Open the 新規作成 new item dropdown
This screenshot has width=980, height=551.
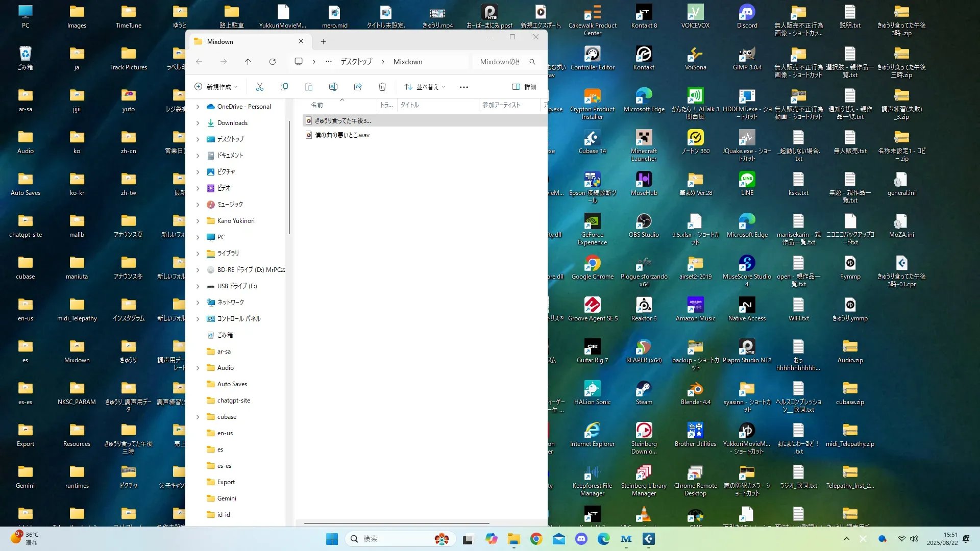[x=216, y=87]
